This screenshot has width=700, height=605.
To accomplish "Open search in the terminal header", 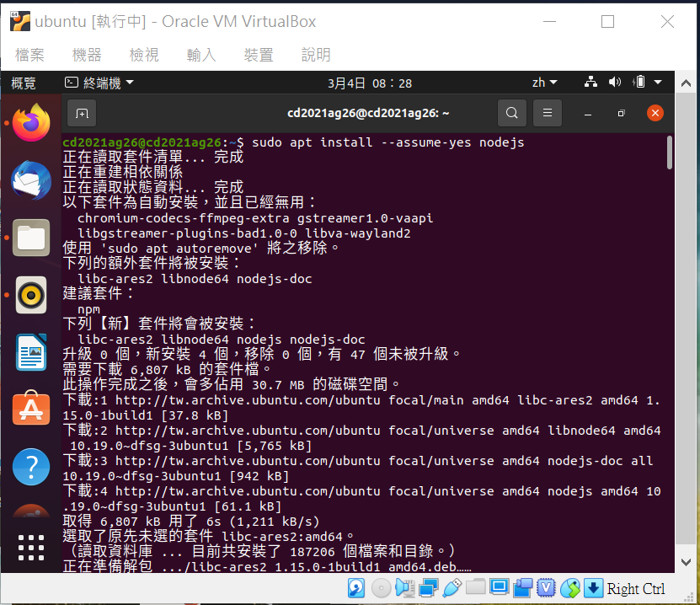I will tap(512, 113).
